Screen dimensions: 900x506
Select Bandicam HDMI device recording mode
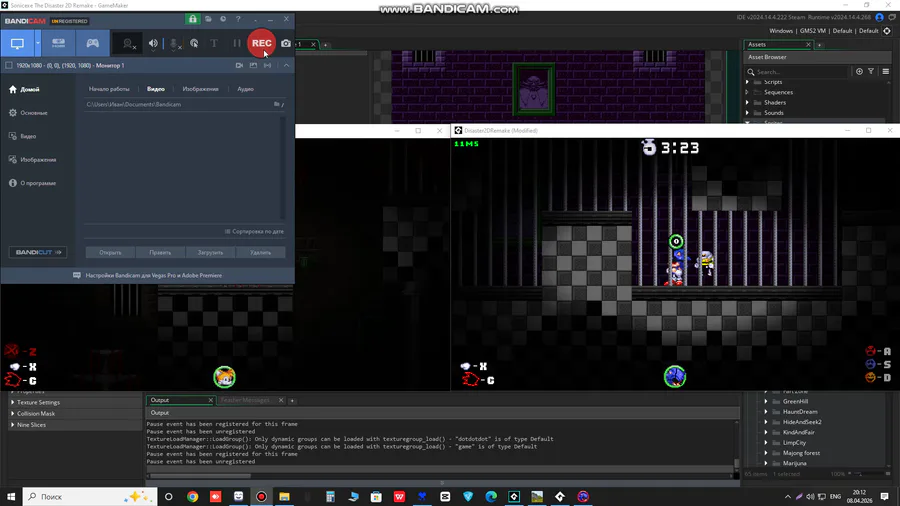(59, 44)
